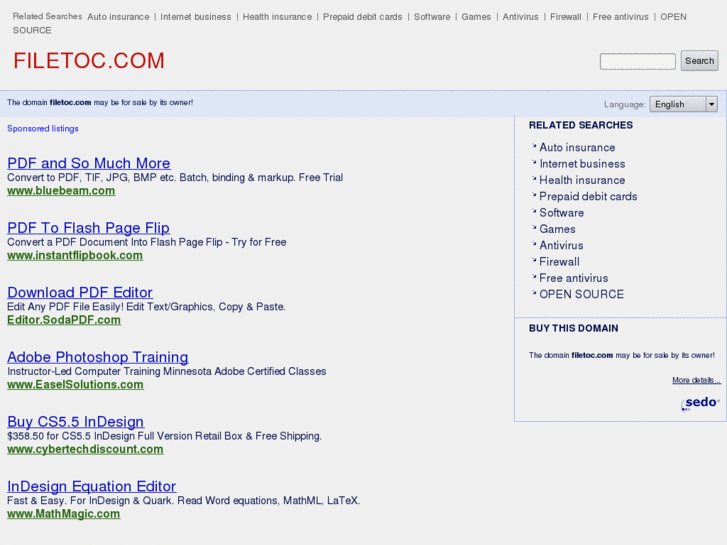Click the arrow bullet beside sidebar Auto insurance
Viewport: 727px width, 545px height.
[x=534, y=146]
